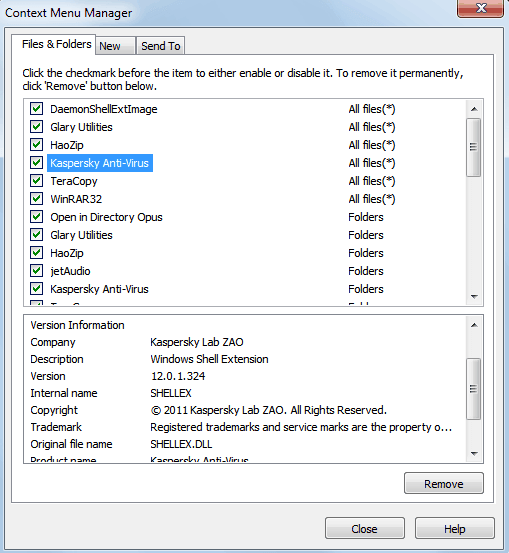Click item list scrollbar up arrow
509x553 pixels.
pos(474,109)
